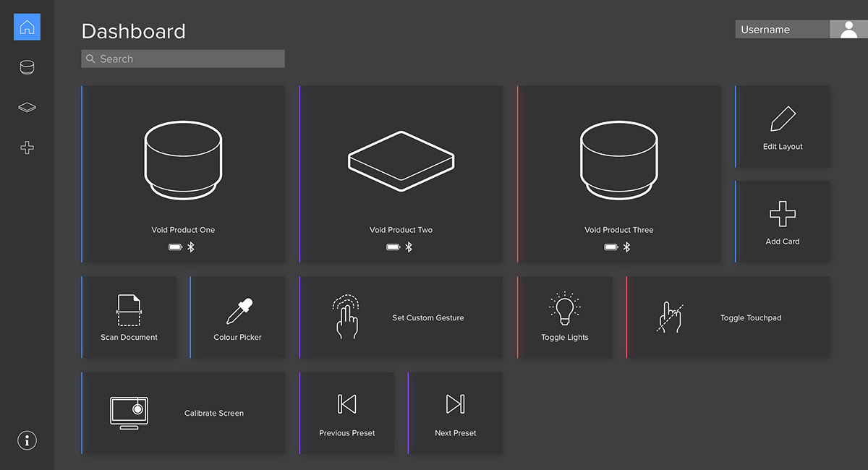This screenshot has width=868, height=470.
Task: Toggle Touchpad via its gesture card
Action: coord(728,317)
